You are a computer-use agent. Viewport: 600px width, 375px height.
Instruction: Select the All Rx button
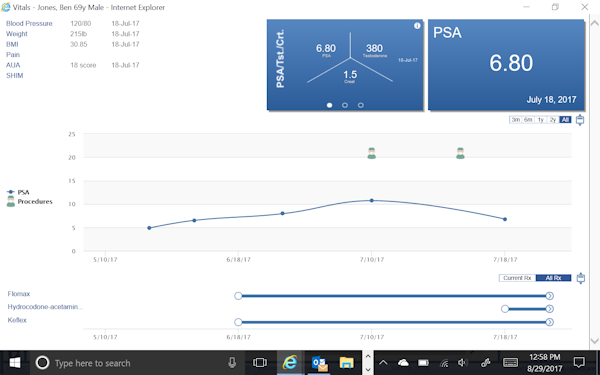pyautogui.click(x=553, y=278)
